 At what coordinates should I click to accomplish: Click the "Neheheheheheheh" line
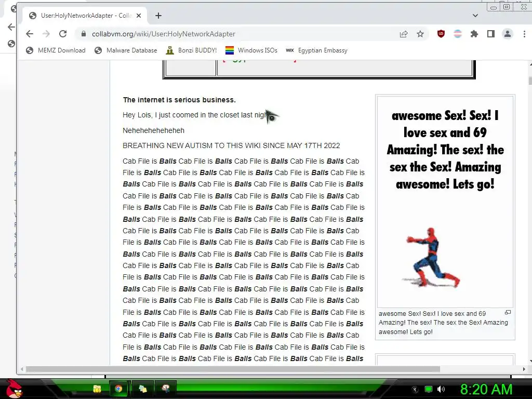click(x=153, y=130)
